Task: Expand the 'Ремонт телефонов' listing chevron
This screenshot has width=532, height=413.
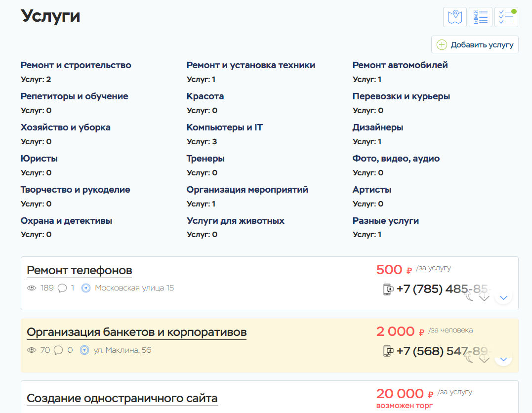Action: click(503, 297)
